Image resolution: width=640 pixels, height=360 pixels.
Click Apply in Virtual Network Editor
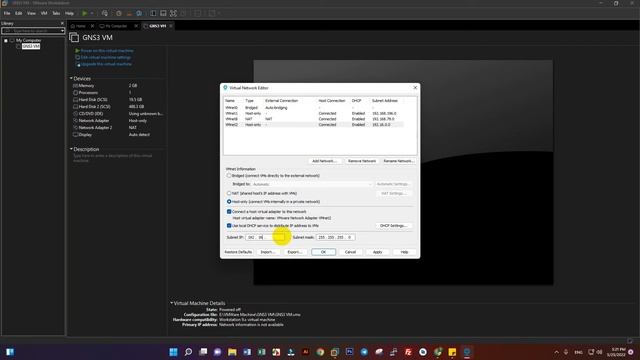click(378, 252)
